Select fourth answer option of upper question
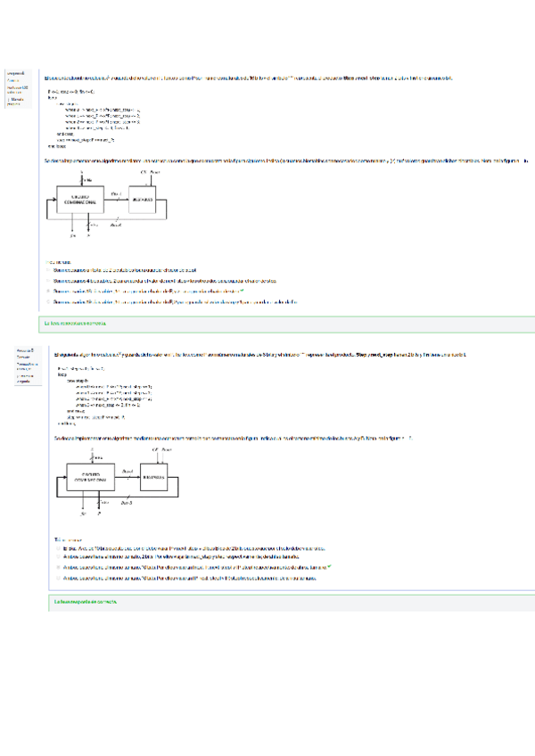 click(x=48, y=302)
